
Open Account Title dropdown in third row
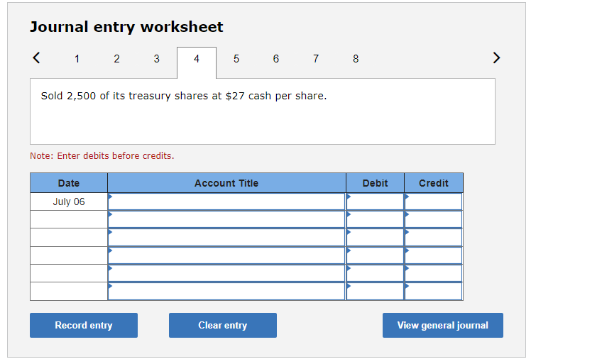coord(226,238)
